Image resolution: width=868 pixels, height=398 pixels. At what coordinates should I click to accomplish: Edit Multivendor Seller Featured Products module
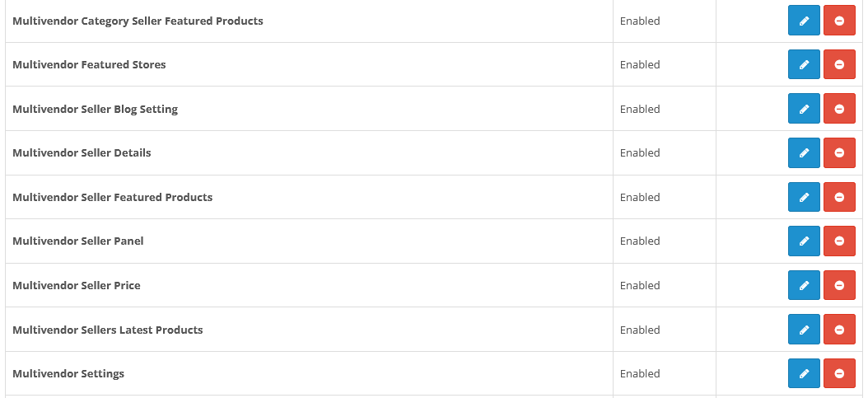(x=804, y=197)
